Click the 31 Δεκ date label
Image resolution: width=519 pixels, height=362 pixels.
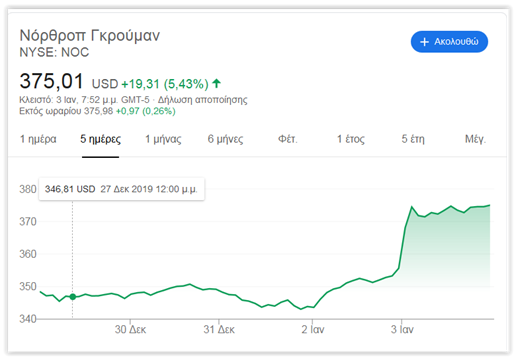pos(219,329)
